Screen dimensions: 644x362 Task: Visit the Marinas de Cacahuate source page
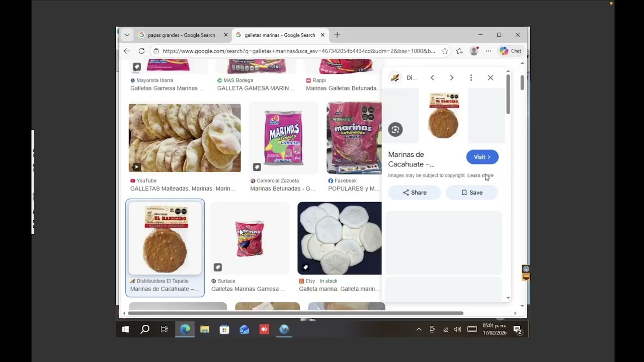point(482,157)
